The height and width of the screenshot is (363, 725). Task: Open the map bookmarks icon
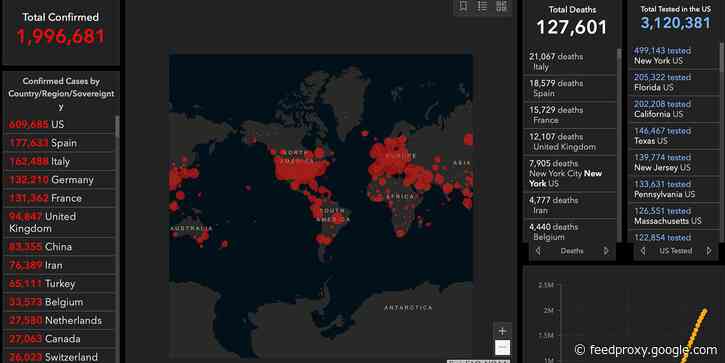pos(463,6)
